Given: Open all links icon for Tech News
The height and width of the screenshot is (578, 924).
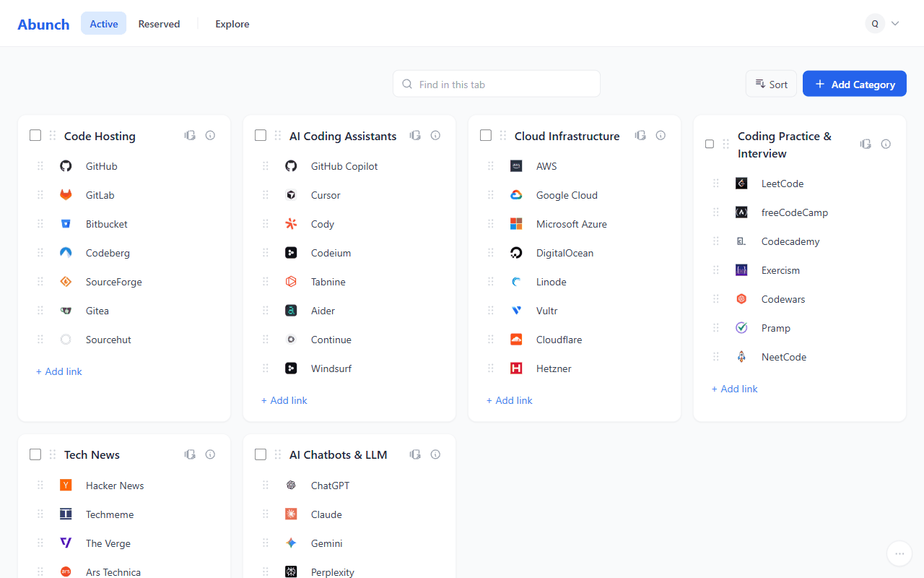Looking at the screenshot, I should click(190, 454).
